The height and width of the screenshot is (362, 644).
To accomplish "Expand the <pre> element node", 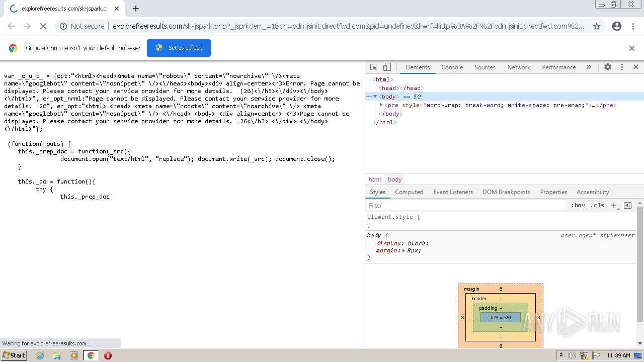I will tap(381, 105).
